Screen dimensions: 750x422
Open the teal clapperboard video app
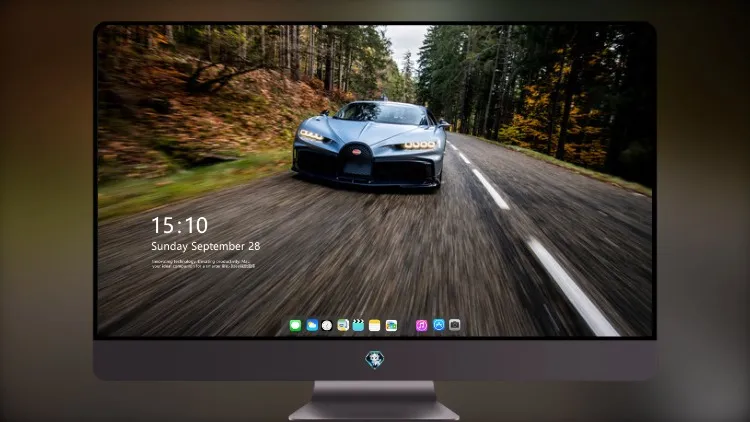pos(358,326)
